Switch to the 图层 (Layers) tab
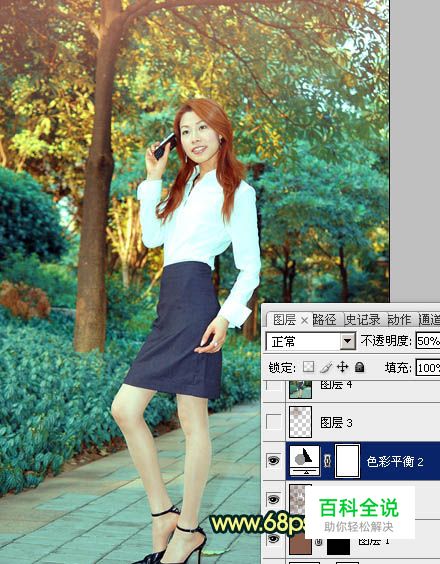Screen dimensions: 440x564 tap(284, 319)
